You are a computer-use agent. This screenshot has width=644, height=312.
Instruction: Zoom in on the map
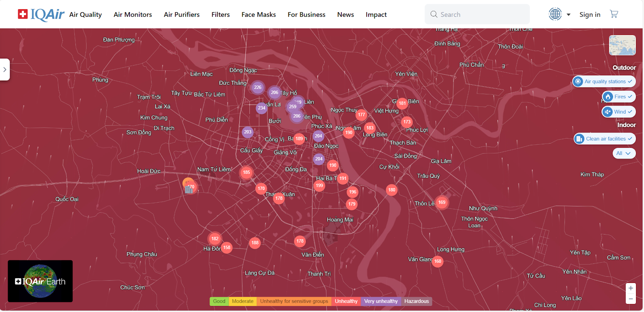631,288
